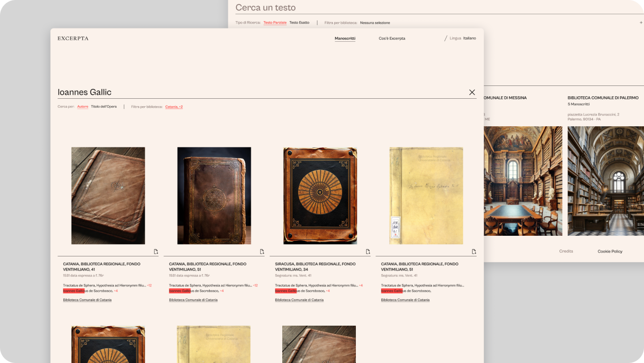This screenshot has width=644, height=363.
Task: Click the '5 Manoscritti' text under Palermo
Action: (x=579, y=104)
